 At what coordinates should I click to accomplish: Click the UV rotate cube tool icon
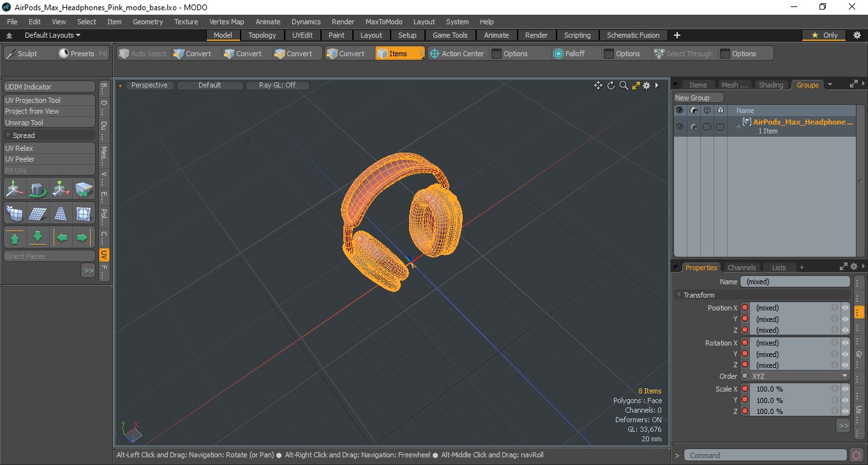tap(38, 190)
